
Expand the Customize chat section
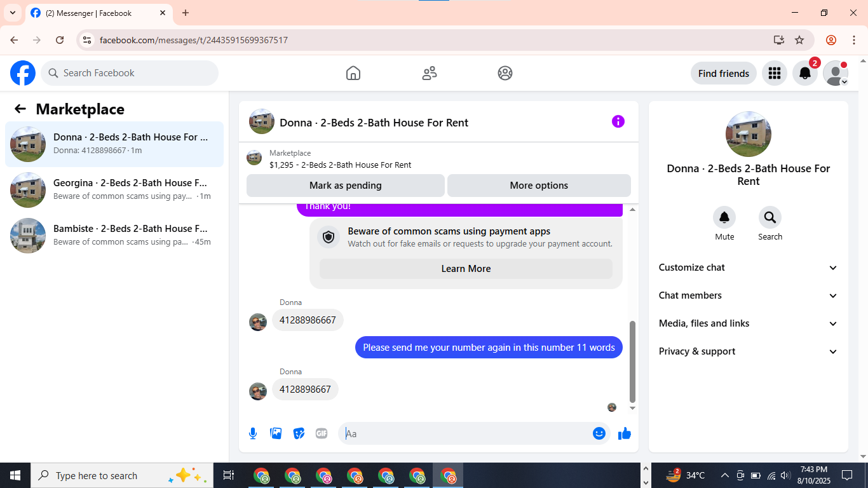tap(749, 268)
